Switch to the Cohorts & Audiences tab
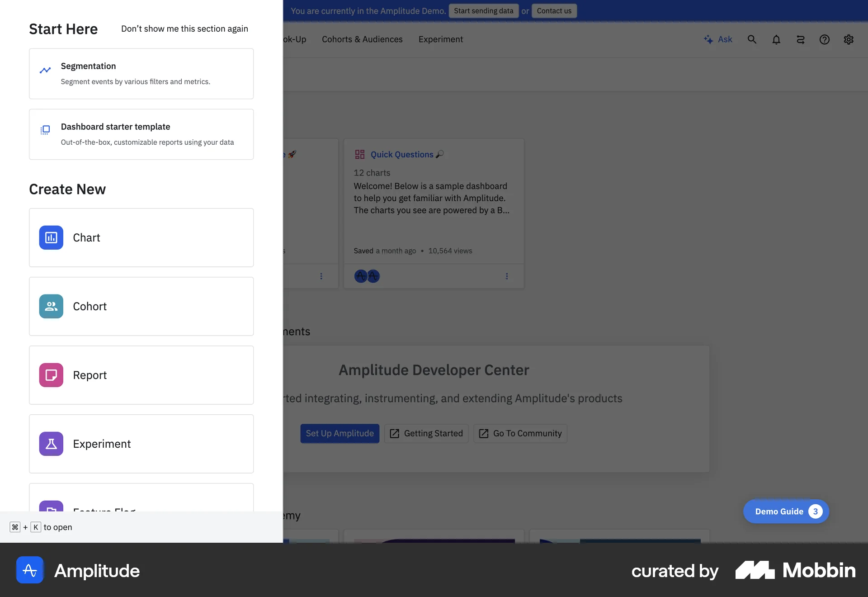This screenshot has height=597, width=868. click(362, 39)
